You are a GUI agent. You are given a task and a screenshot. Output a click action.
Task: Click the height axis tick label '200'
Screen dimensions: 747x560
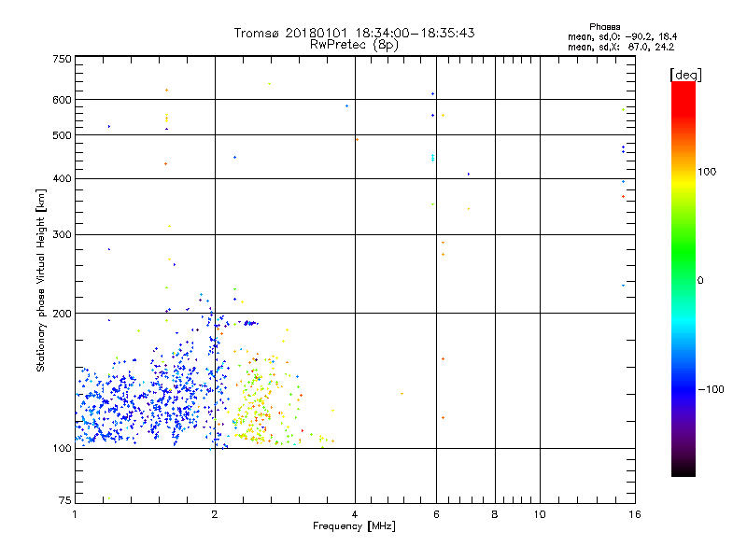(63, 314)
